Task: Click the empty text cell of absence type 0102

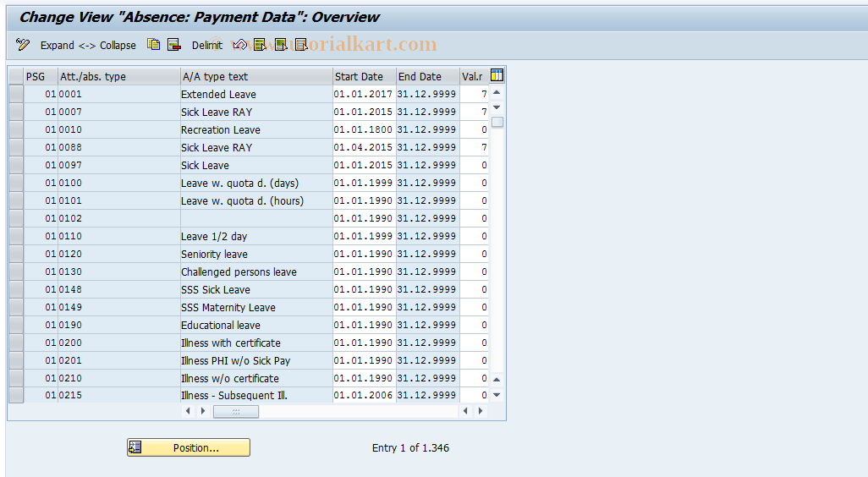Action: (256, 218)
